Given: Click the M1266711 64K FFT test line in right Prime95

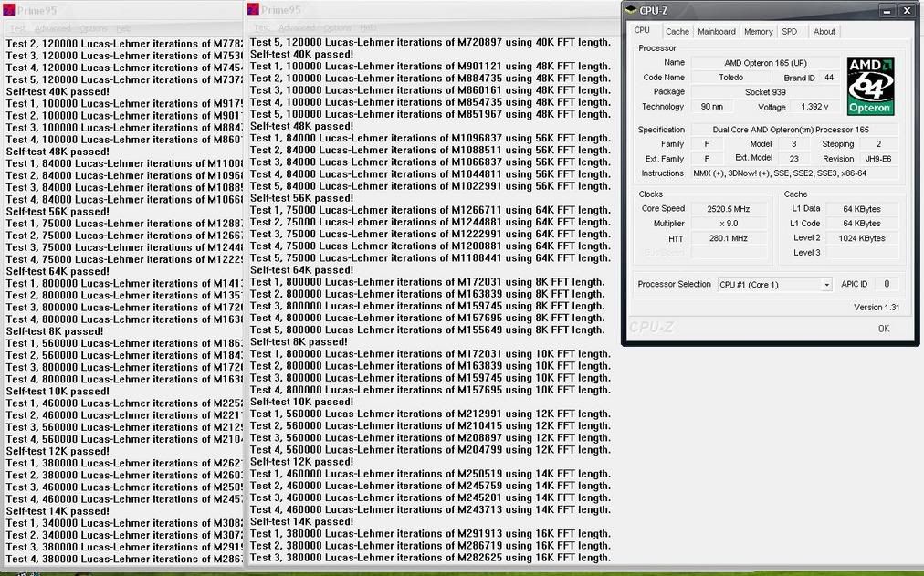Looking at the screenshot, I should [430, 210].
